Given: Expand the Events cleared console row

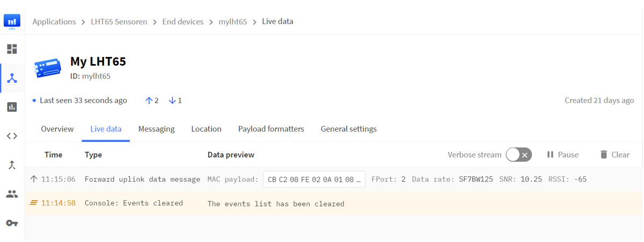Looking at the screenshot, I should pos(334,203).
